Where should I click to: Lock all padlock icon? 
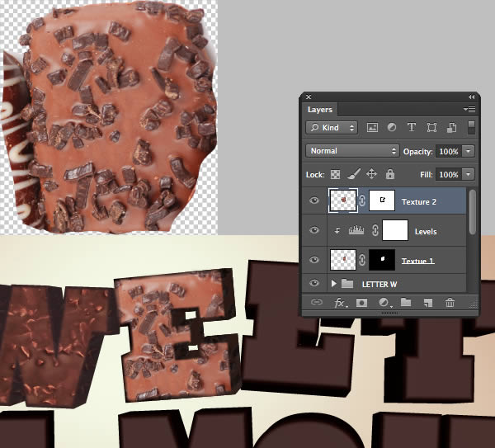coord(390,174)
